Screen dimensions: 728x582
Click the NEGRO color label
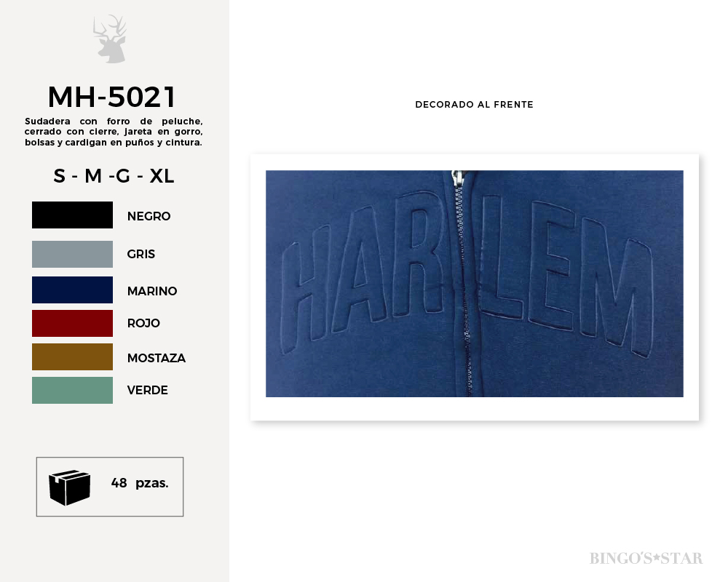click(149, 216)
